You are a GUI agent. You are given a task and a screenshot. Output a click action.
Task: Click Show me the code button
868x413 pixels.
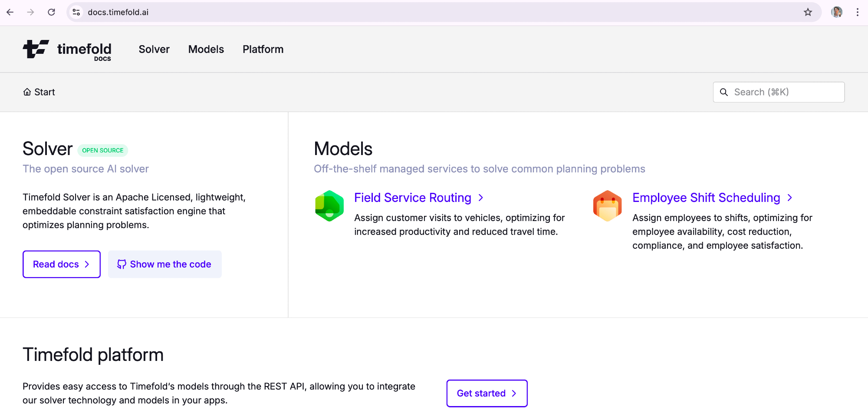pyautogui.click(x=165, y=264)
